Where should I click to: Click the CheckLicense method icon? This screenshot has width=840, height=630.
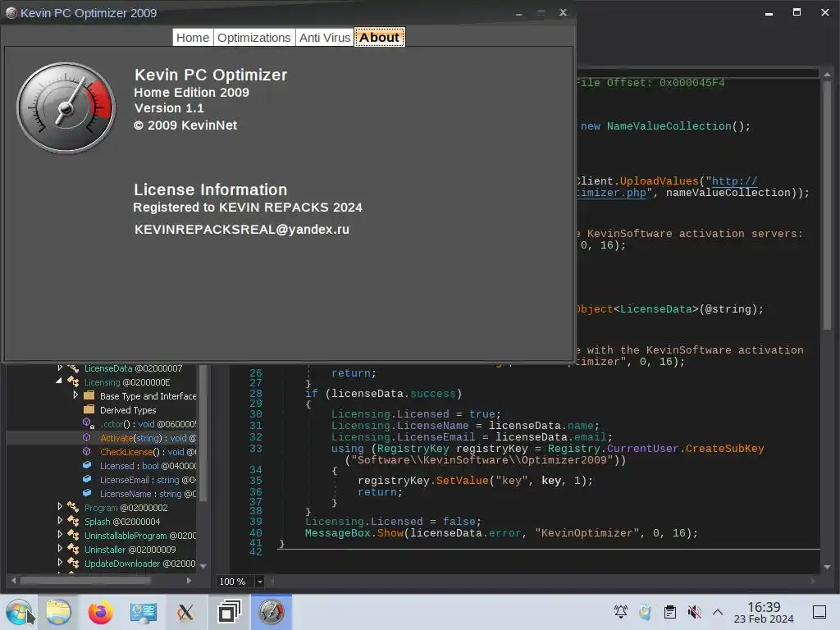coord(87,452)
